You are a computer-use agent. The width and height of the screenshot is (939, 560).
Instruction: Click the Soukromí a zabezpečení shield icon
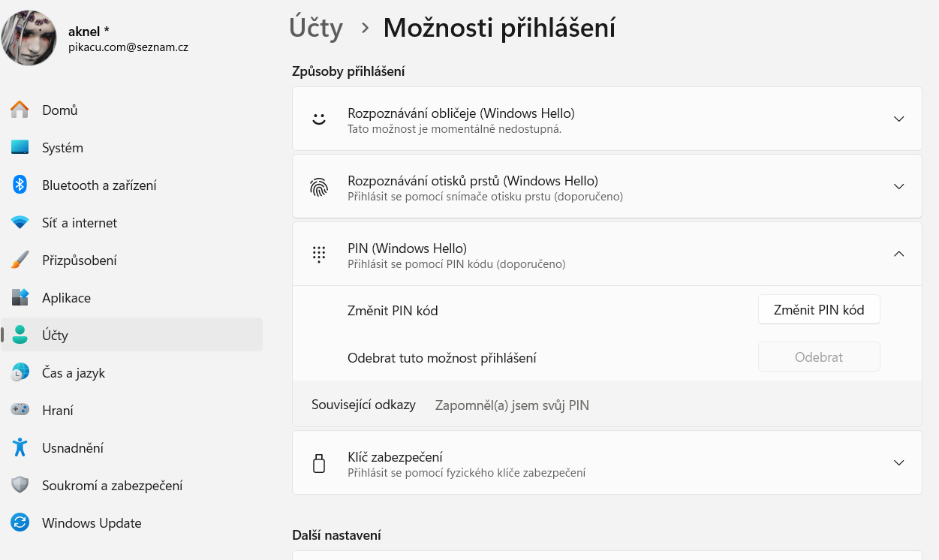point(20,485)
